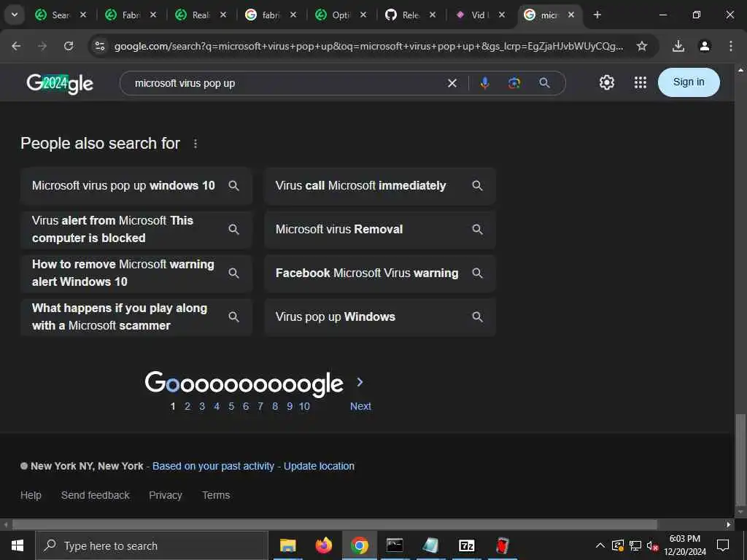This screenshot has width=747, height=560.
Task: Go to Google homepage via 2024 logo
Action: [x=60, y=83]
